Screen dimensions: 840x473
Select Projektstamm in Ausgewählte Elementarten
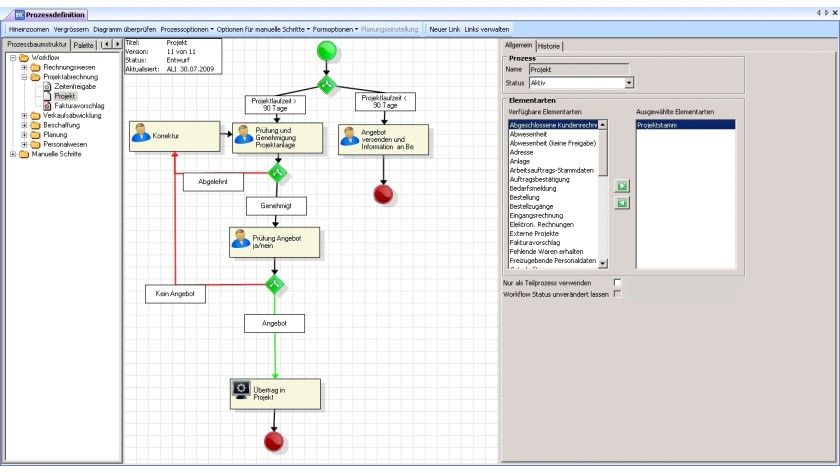(x=686, y=125)
